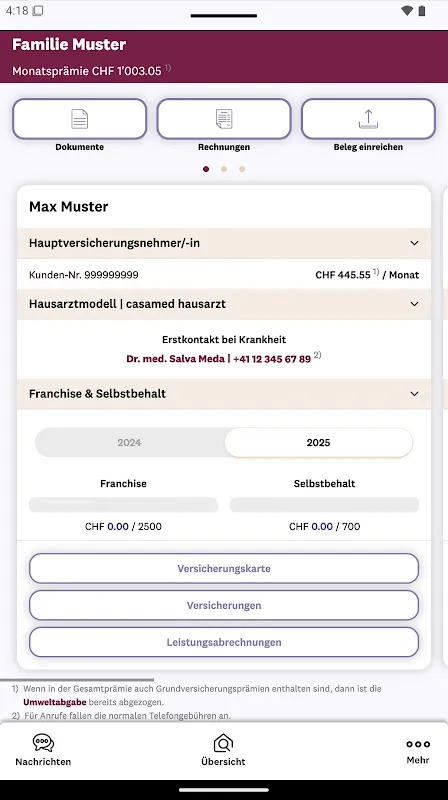
Task: Collapse the Hauptversicherungsnehmer/-in section chevron
Action: point(414,243)
